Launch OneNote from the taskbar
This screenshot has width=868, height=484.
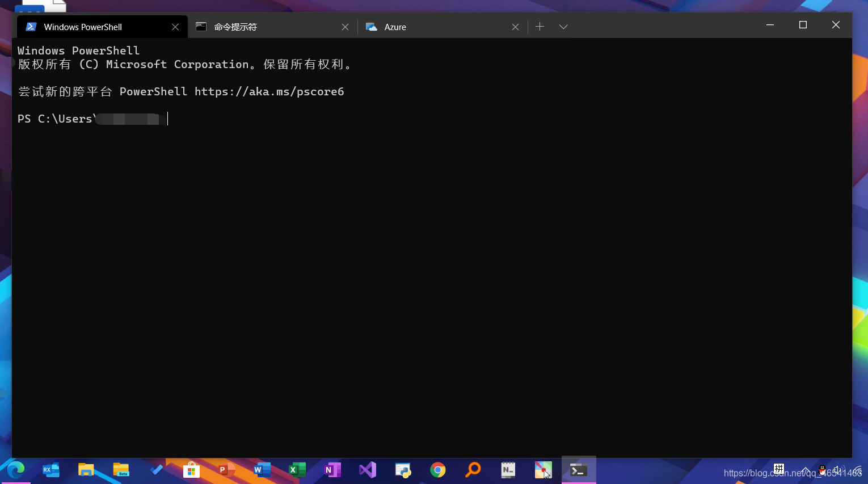point(332,470)
